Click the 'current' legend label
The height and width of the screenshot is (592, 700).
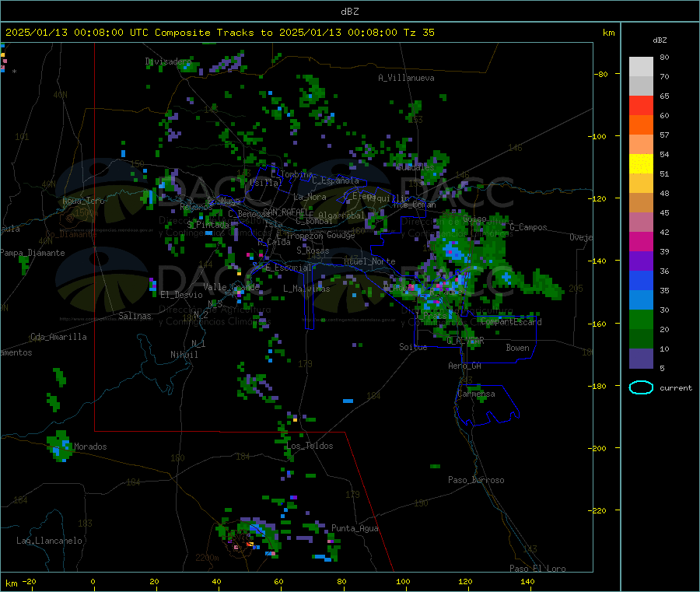point(676,388)
